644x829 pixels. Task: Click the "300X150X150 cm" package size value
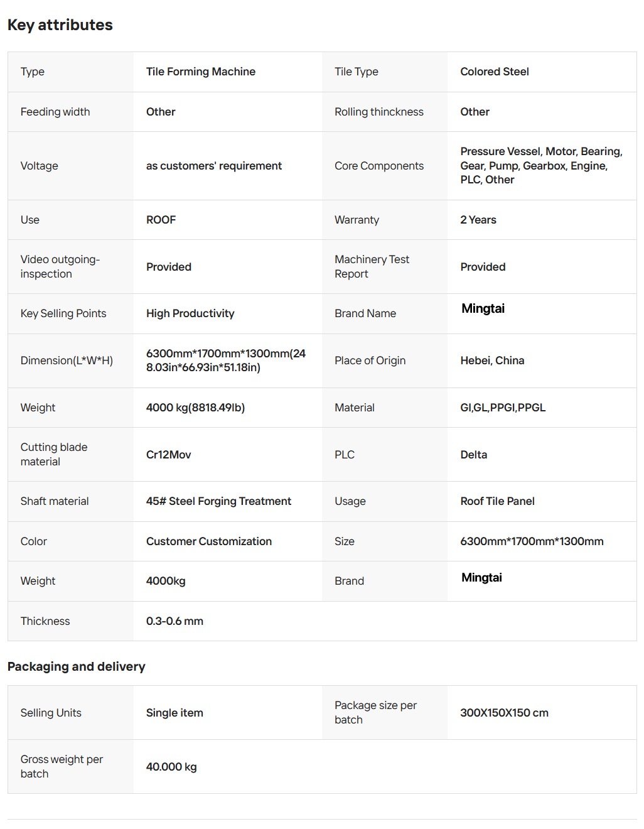(504, 713)
